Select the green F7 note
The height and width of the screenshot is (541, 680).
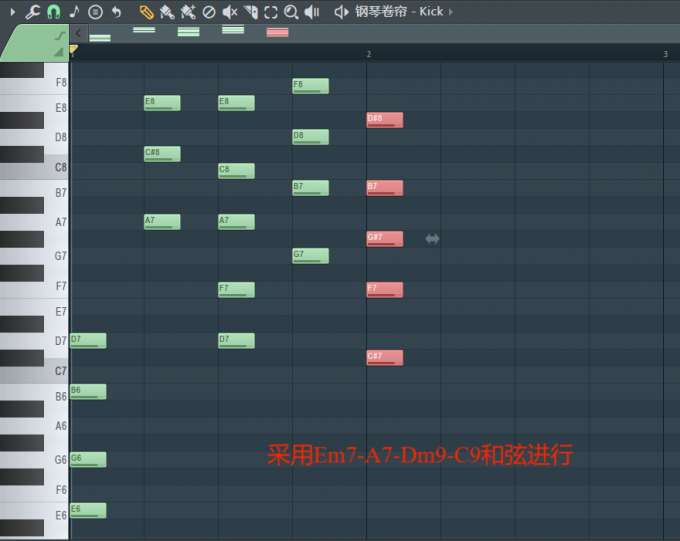tap(236, 290)
